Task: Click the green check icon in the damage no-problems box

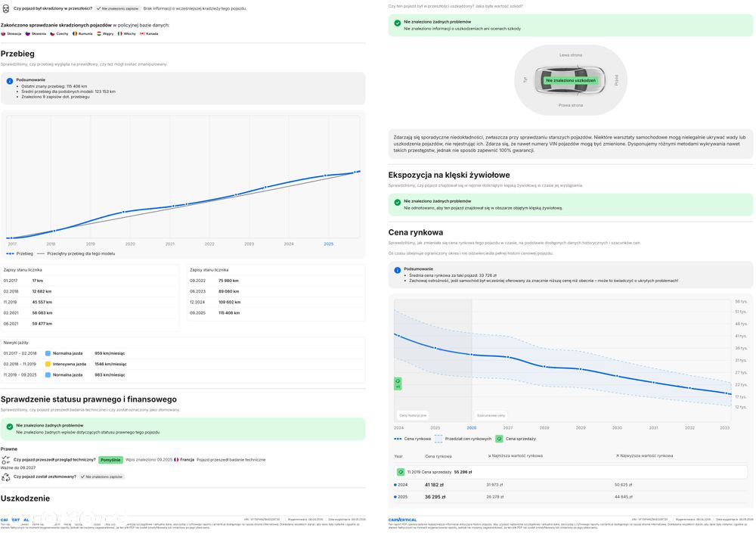Action: pos(398,23)
